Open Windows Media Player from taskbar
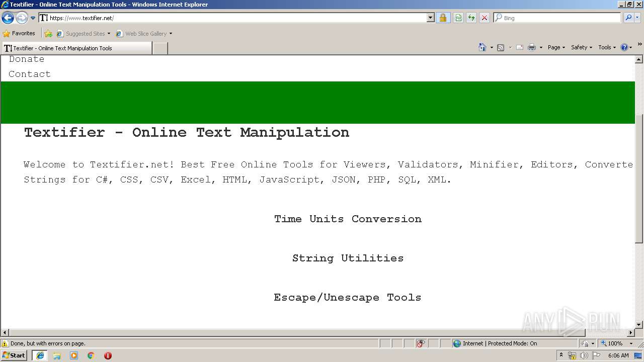The width and height of the screenshot is (644, 362). point(74,355)
